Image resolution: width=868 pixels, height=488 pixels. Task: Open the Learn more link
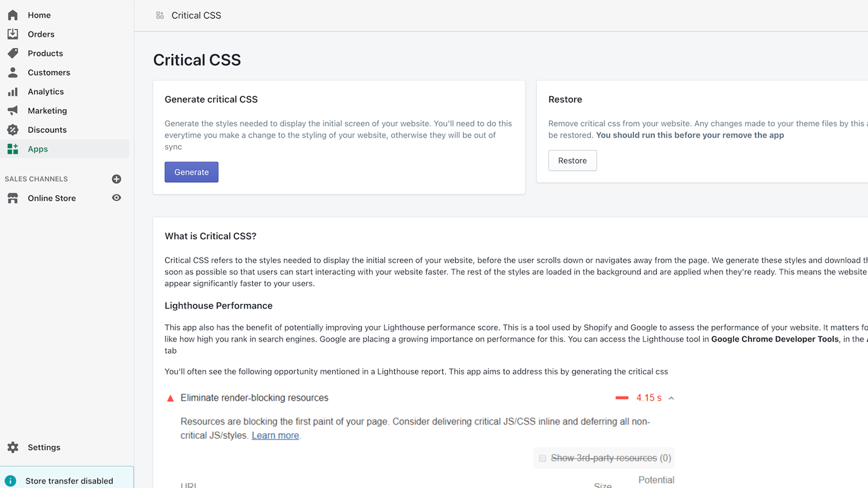[x=275, y=435]
